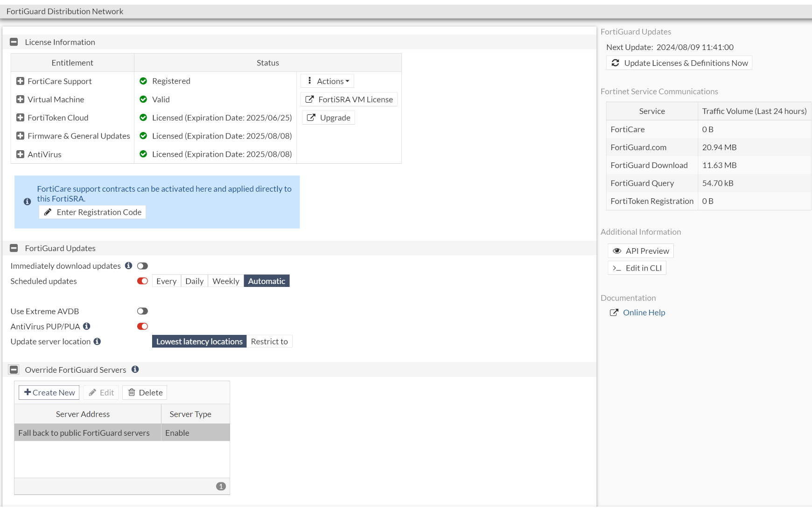The height and width of the screenshot is (508, 812).
Task: Choose the Restrict to server location option
Action: (x=269, y=341)
